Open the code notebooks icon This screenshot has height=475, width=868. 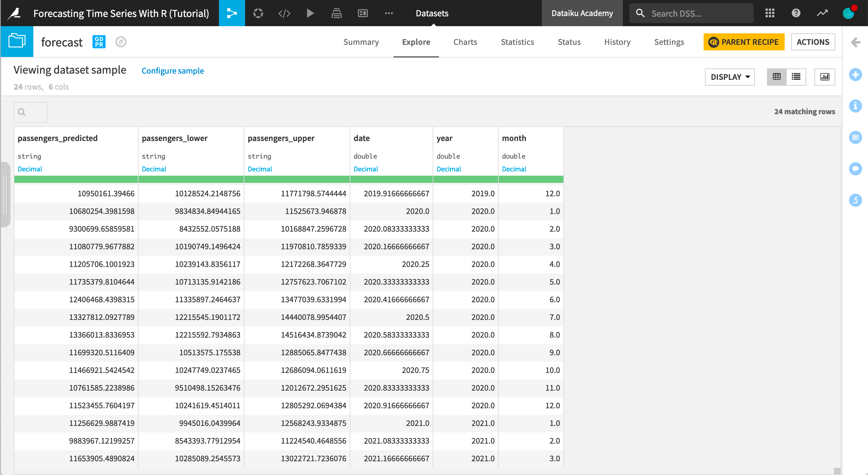click(x=284, y=13)
